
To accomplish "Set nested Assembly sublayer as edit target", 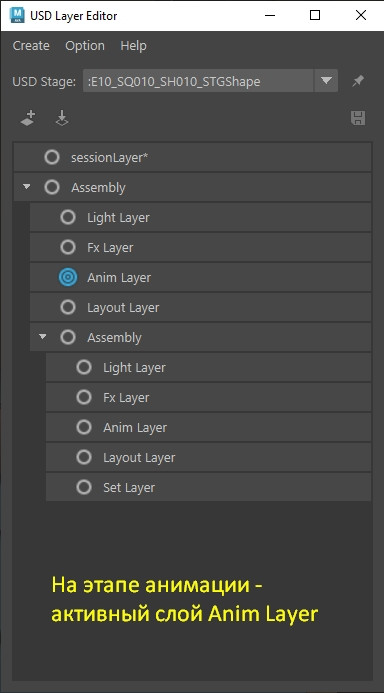I will pyautogui.click(x=68, y=337).
